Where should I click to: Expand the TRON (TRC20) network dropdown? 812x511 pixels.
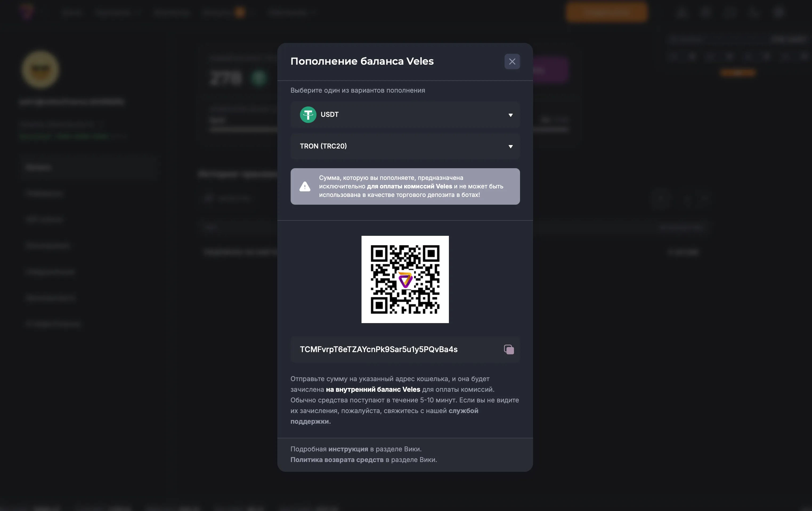tap(405, 146)
